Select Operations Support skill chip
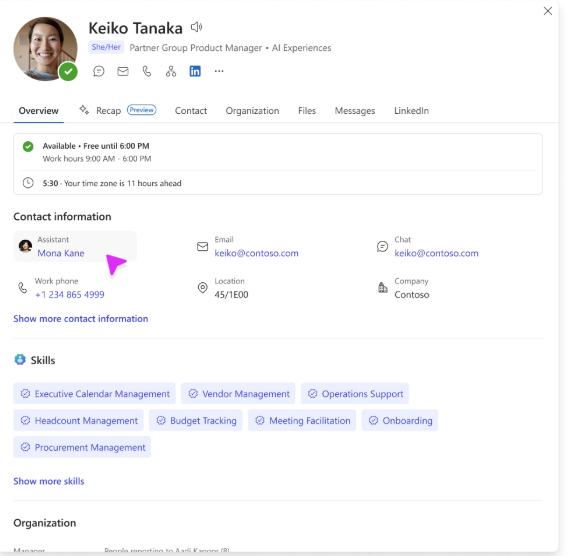 point(355,394)
